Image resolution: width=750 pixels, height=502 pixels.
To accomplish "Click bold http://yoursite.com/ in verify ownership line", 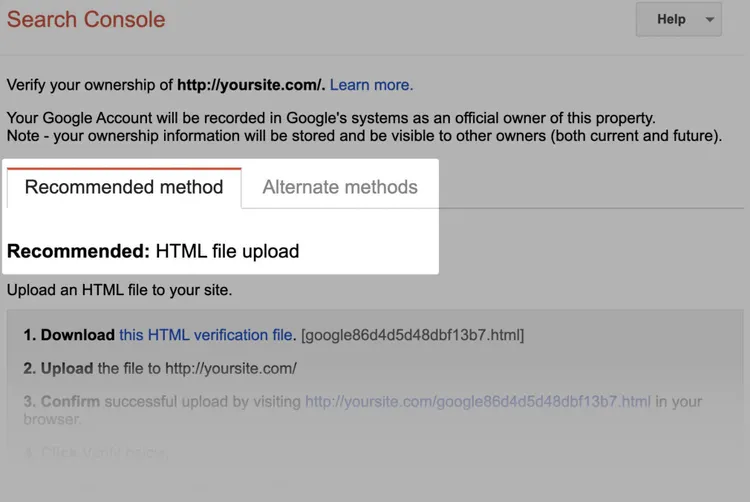I will pyautogui.click(x=251, y=85).
